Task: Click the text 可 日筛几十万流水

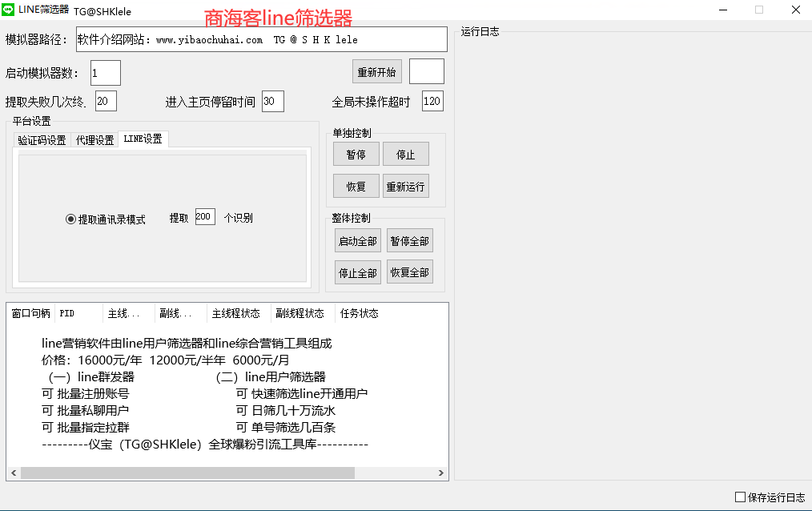Action: coord(286,411)
